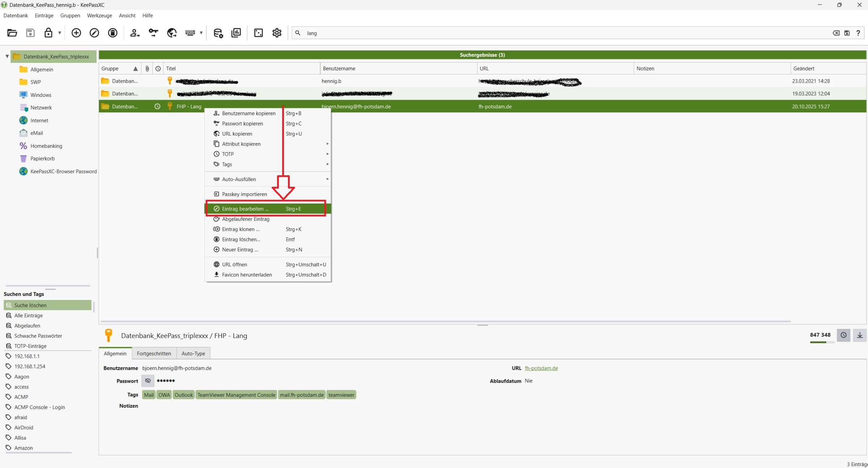Open the settings gear icon

[277, 33]
